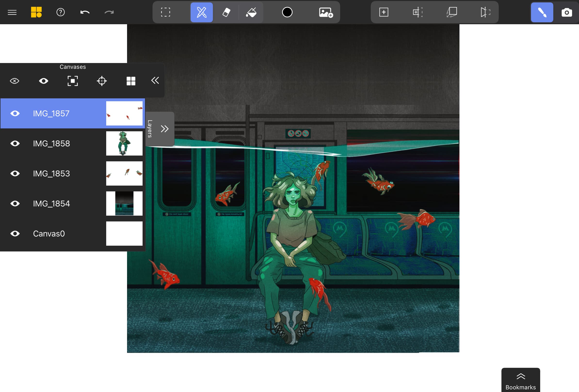Open the help question mark icon
579x392 pixels.
pos(61,12)
